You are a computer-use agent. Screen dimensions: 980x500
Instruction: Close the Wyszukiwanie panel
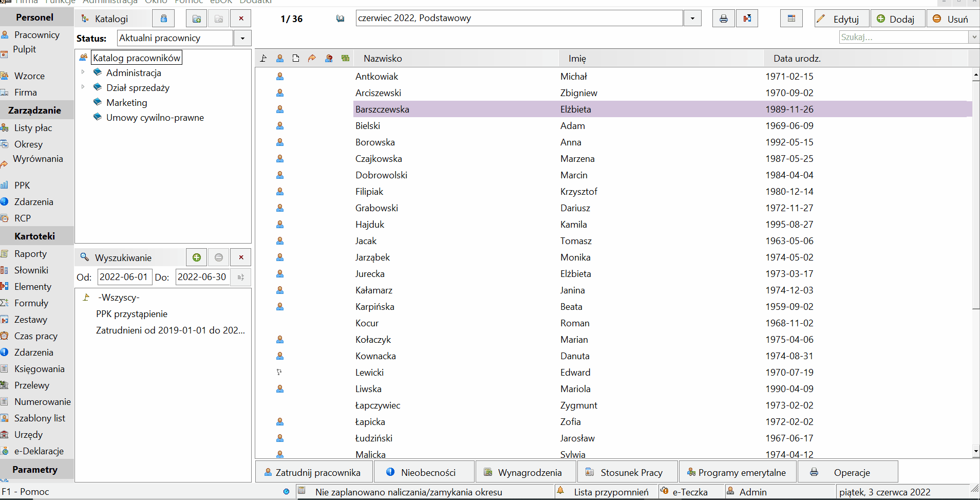tap(241, 257)
